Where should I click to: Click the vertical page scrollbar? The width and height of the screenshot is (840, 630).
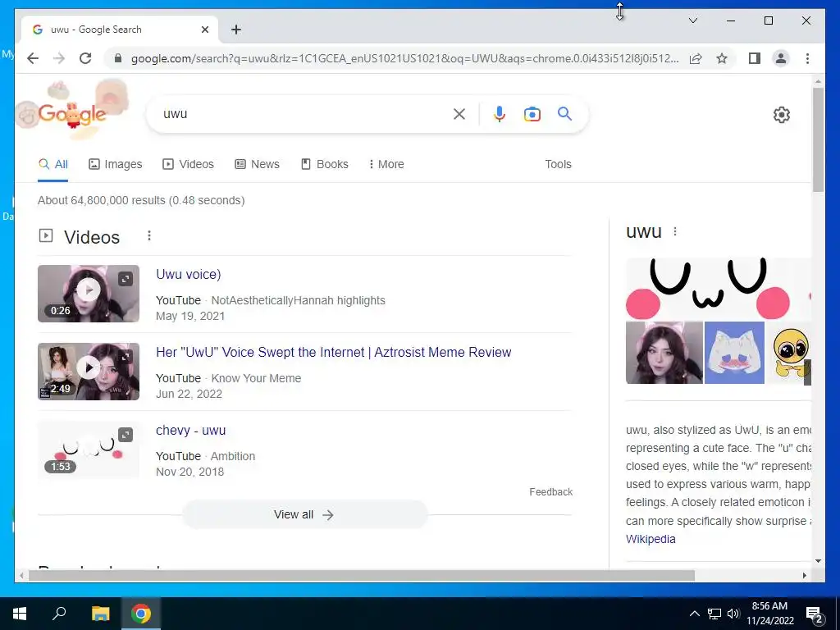818,139
